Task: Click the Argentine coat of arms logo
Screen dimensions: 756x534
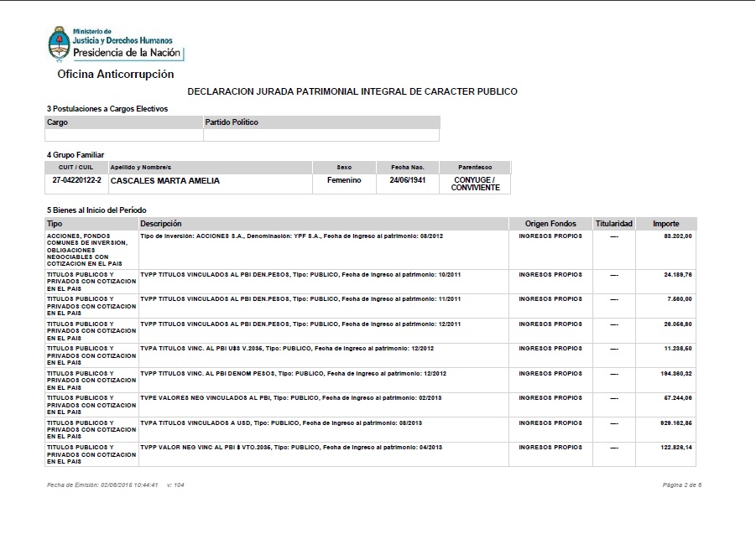Action: coord(58,44)
